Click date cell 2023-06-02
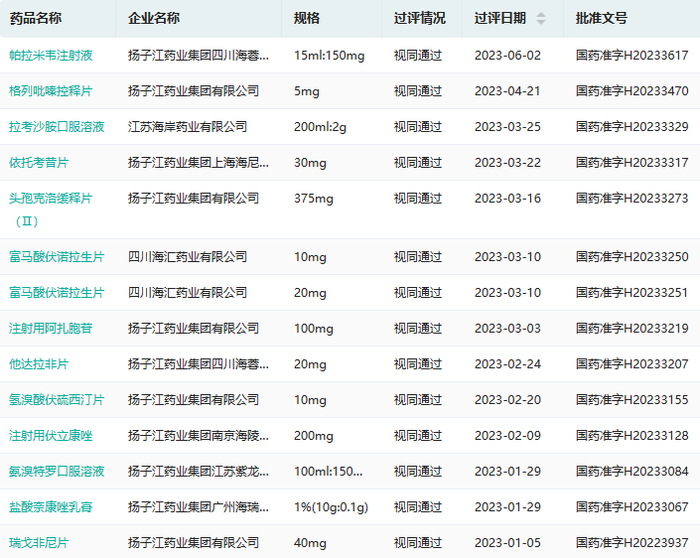The width and height of the screenshot is (700, 558). 508,55
